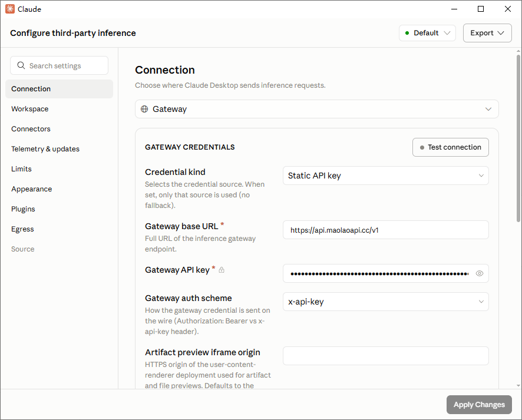Image resolution: width=522 pixels, height=420 pixels.
Task: Open the Limits settings section
Action: tap(60, 168)
